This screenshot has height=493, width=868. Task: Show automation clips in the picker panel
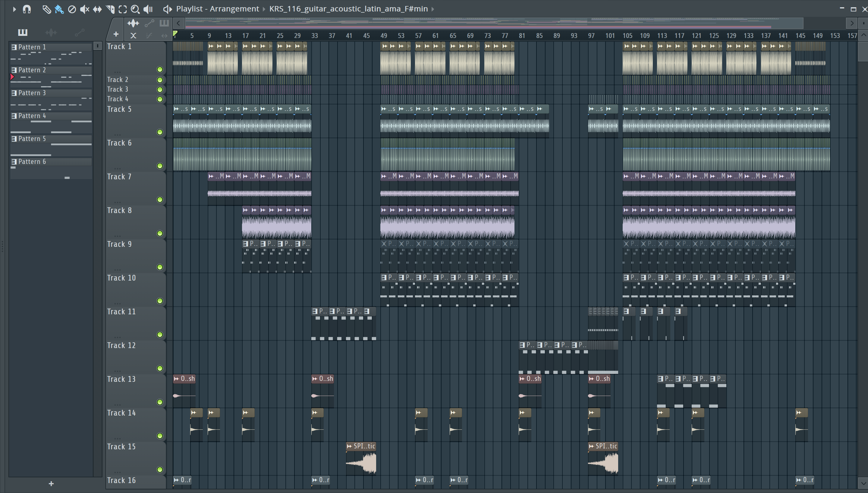80,33
